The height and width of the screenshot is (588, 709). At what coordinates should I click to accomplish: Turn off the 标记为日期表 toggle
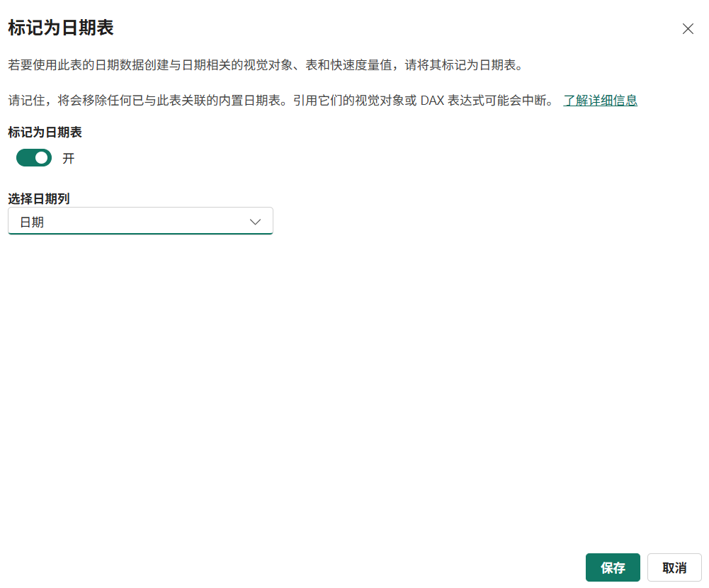34,158
